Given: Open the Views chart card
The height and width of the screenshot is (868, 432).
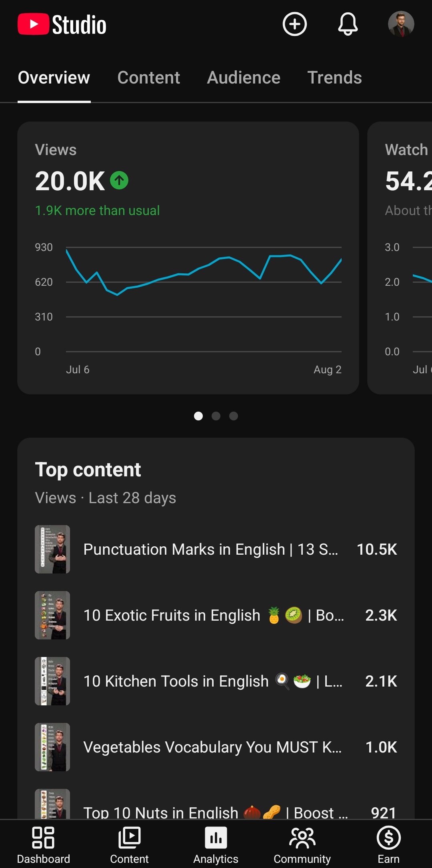Looking at the screenshot, I should [188, 258].
